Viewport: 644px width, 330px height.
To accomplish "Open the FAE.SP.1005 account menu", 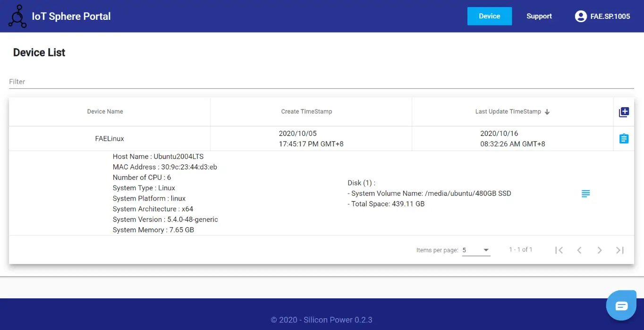I will coord(610,16).
